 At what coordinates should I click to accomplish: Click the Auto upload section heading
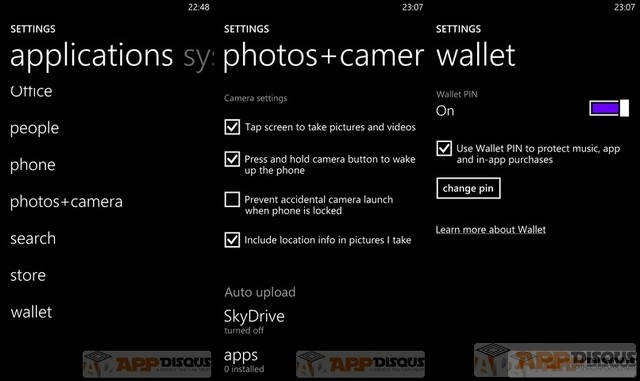(260, 292)
